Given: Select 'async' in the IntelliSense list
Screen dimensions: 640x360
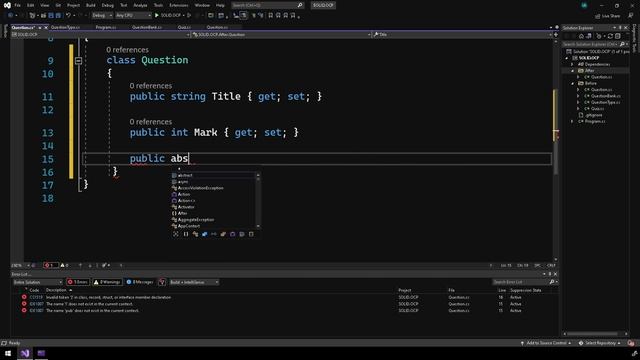Looking at the screenshot, I should [x=213, y=182].
